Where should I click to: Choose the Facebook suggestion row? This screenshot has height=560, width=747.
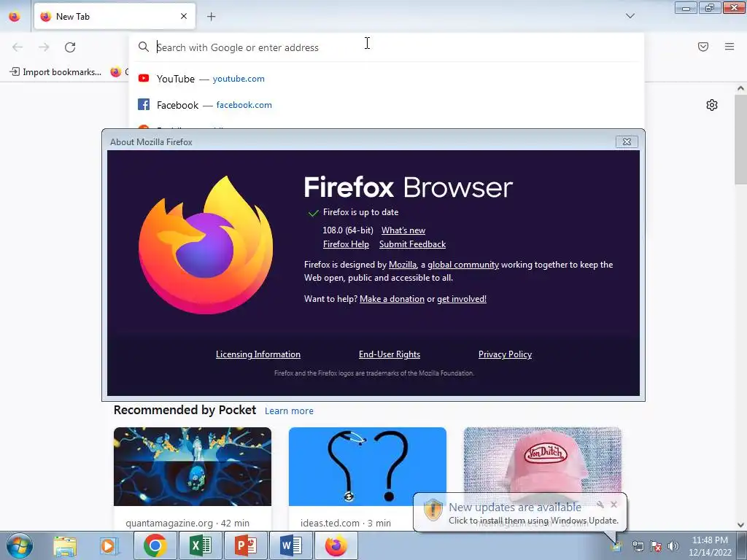387,105
